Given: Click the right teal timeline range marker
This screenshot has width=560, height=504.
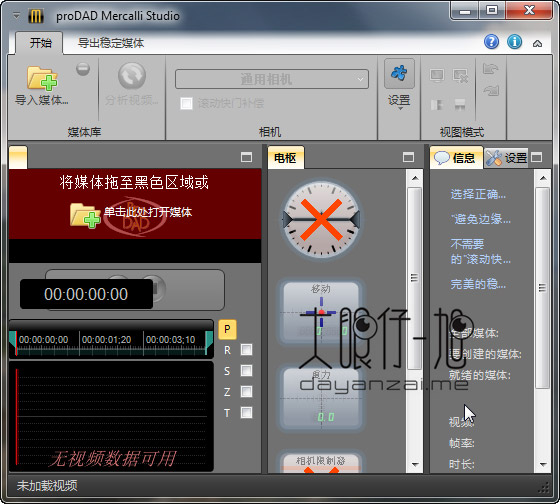Looking at the screenshot, I should click(x=209, y=342).
